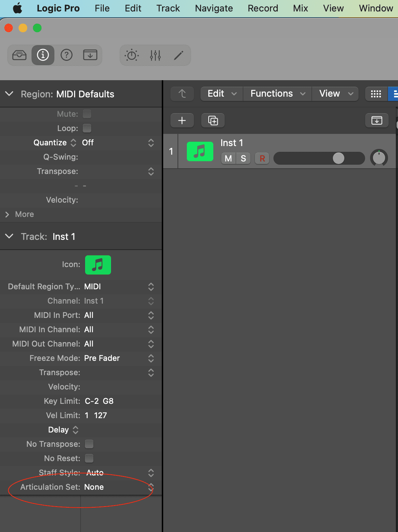Check the No Reset box
Image resolution: width=398 pixels, height=532 pixels.
click(x=89, y=458)
